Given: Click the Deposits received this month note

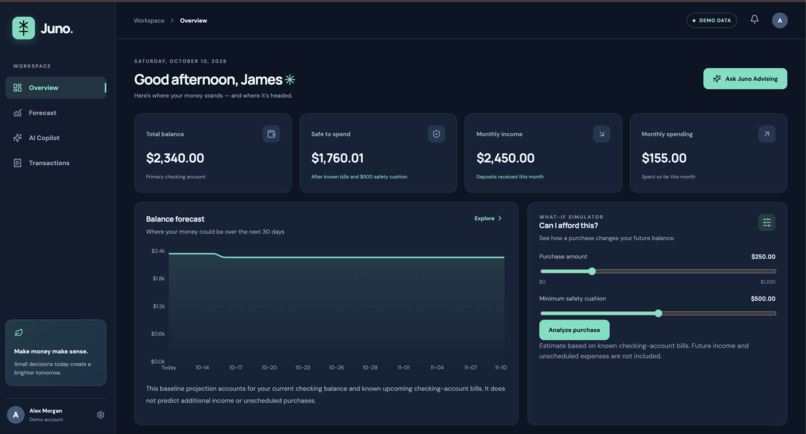Looking at the screenshot, I should coord(510,177).
